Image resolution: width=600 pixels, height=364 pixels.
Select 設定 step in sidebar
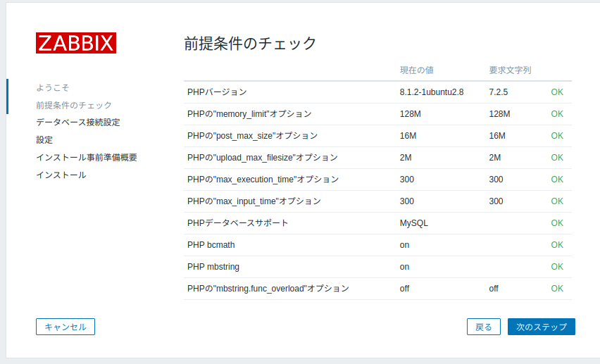(44, 140)
